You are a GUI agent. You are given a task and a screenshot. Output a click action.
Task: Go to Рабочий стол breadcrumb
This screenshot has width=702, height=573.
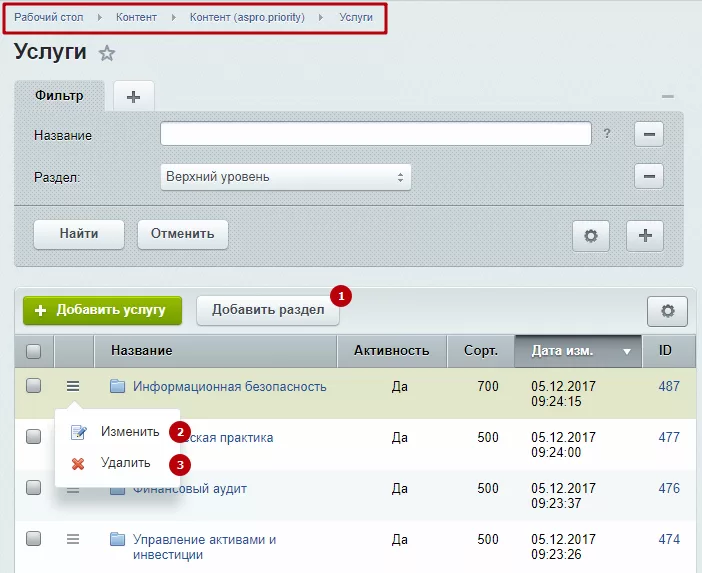coord(48,17)
